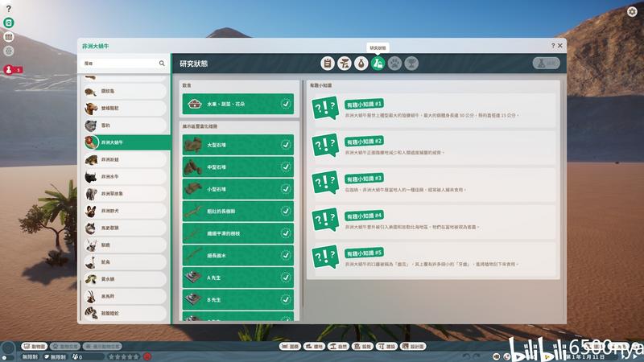
Task: Click the checkmark on the 中型石堆 row
Action: tap(286, 167)
